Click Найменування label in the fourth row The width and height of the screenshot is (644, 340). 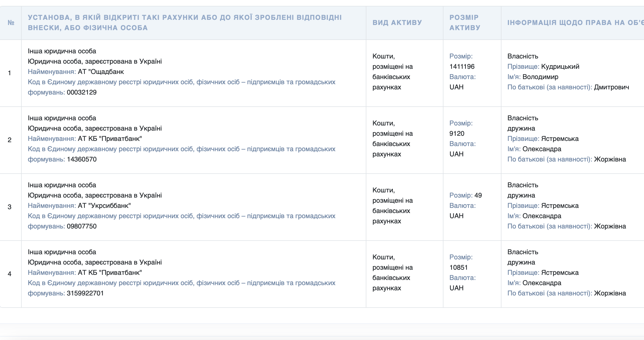[52, 273]
